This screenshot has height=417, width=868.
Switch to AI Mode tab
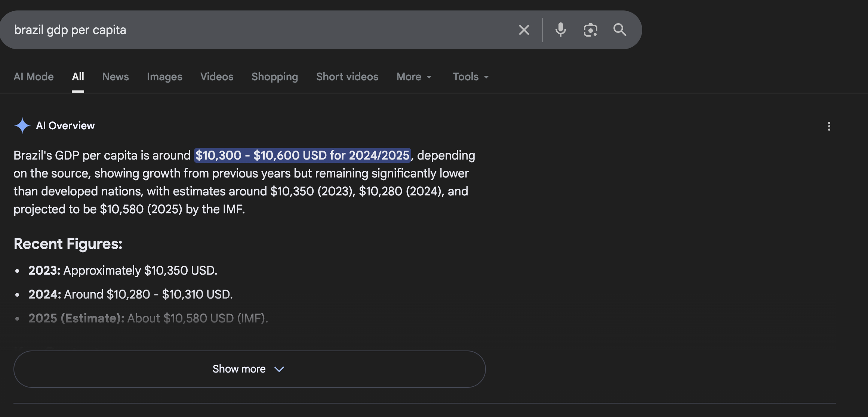[34, 77]
